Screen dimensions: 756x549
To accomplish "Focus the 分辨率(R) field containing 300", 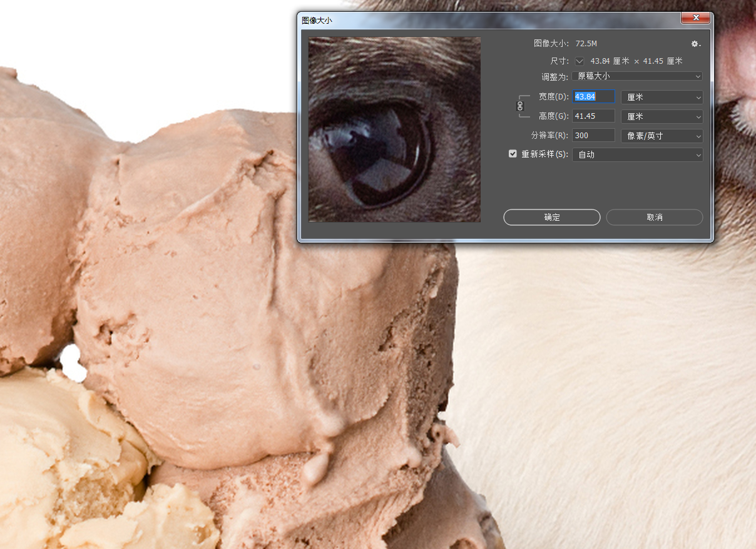I will click(594, 135).
